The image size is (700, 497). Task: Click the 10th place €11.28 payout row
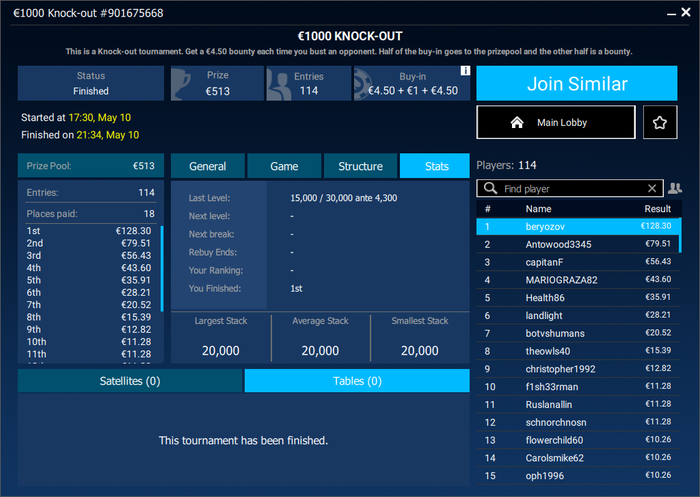89,342
